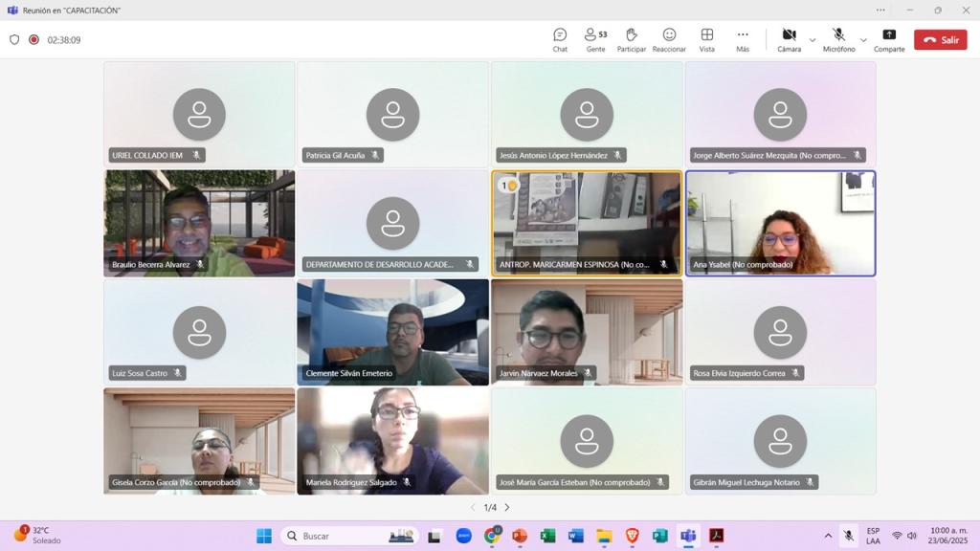This screenshot has height=551, width=980.
Task: Open the meeting Chat panel
Action: click(x=560, y=39)
